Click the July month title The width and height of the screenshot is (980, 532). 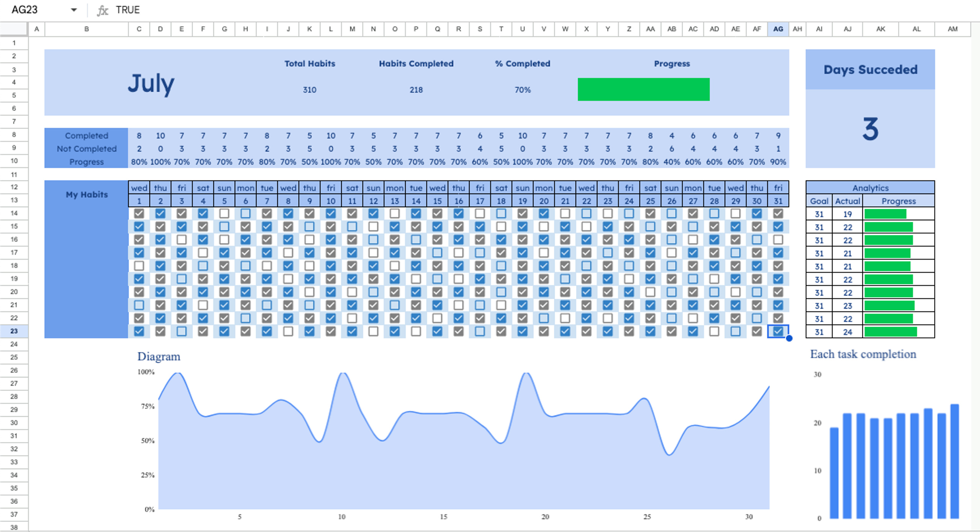[x=151, y=84]
